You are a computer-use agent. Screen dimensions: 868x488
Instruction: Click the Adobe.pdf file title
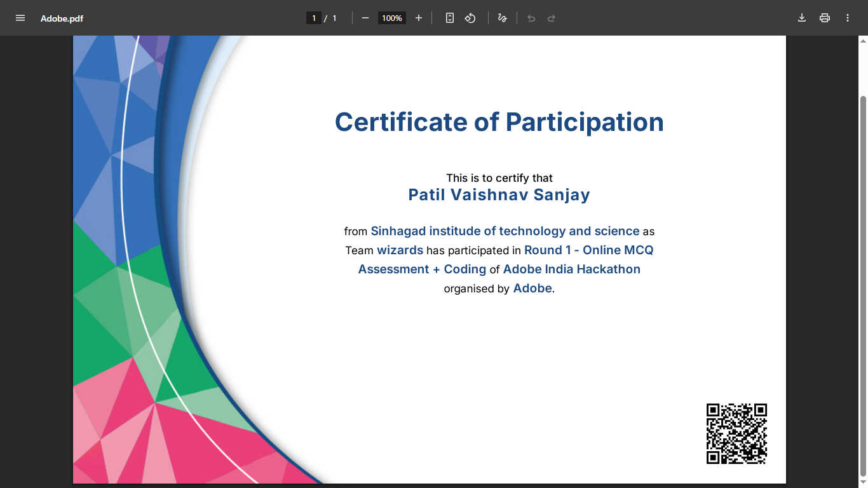pyautogui.click(x=62, y=18)
